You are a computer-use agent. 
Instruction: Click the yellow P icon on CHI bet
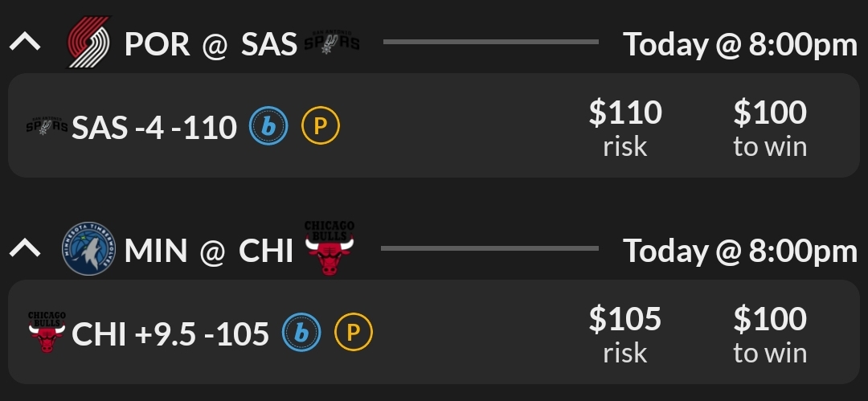(354, 333)
